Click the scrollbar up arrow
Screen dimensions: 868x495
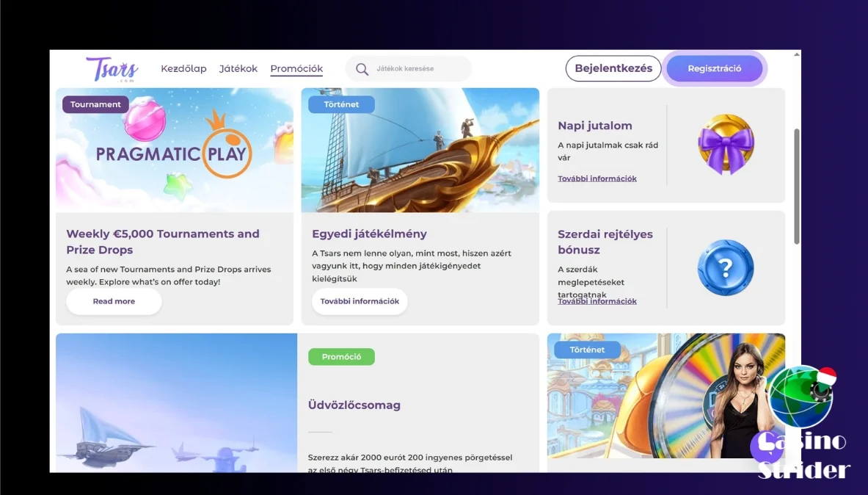point(797,54)
